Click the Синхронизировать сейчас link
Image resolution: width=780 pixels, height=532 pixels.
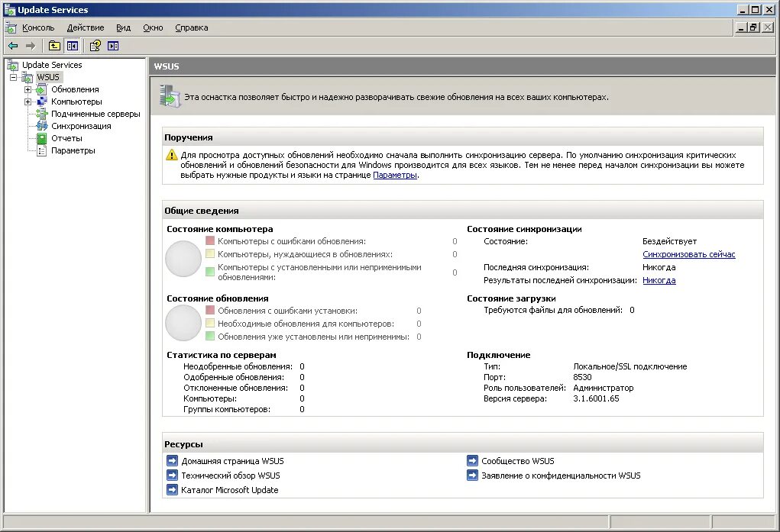[688, 254]
